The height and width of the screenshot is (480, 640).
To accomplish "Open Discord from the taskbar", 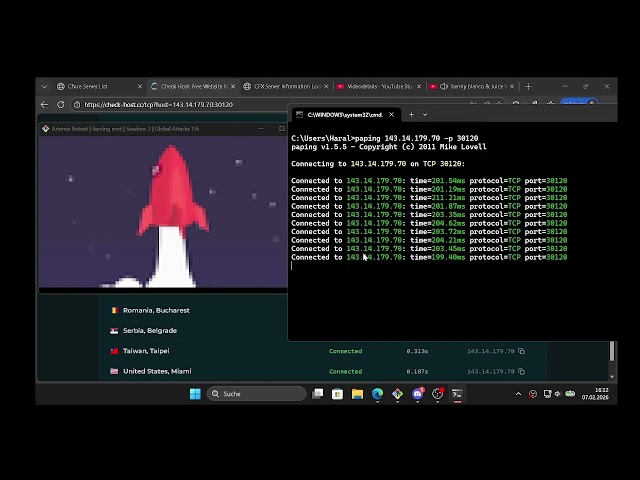I will tap(417, 394).
